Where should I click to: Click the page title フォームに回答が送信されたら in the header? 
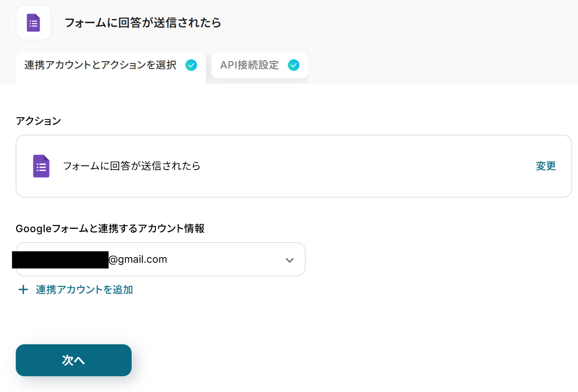[x=143, y=23]
